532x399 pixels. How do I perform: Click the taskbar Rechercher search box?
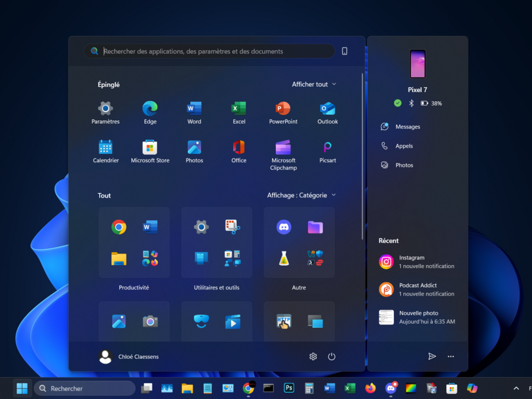coord(85,388)
